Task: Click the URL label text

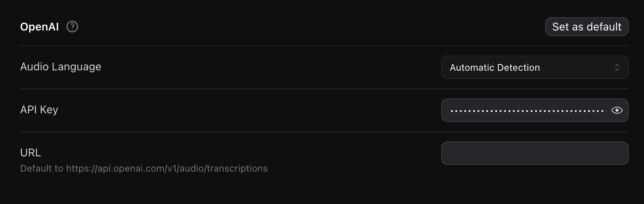Action: click(30, 152)
